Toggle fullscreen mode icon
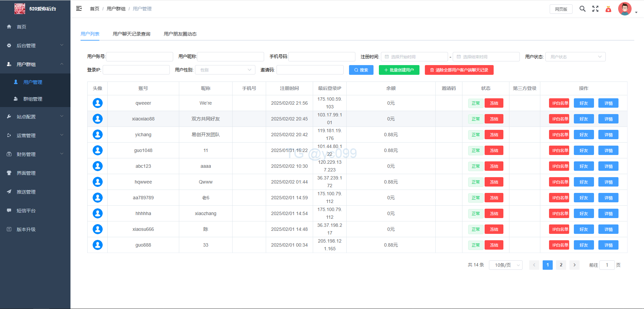The width and height of the screenshot is (644, 309). click(x=595, y=9)
